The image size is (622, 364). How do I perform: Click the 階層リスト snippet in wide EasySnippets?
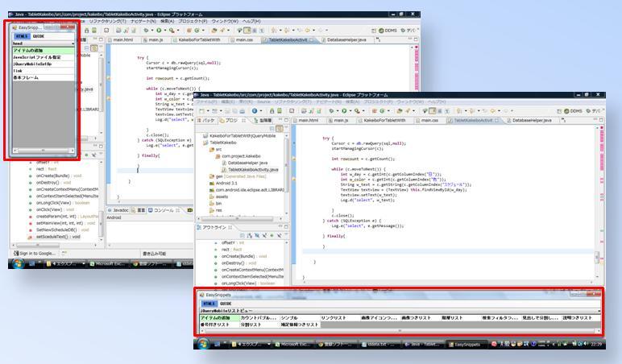click(461, 317)
